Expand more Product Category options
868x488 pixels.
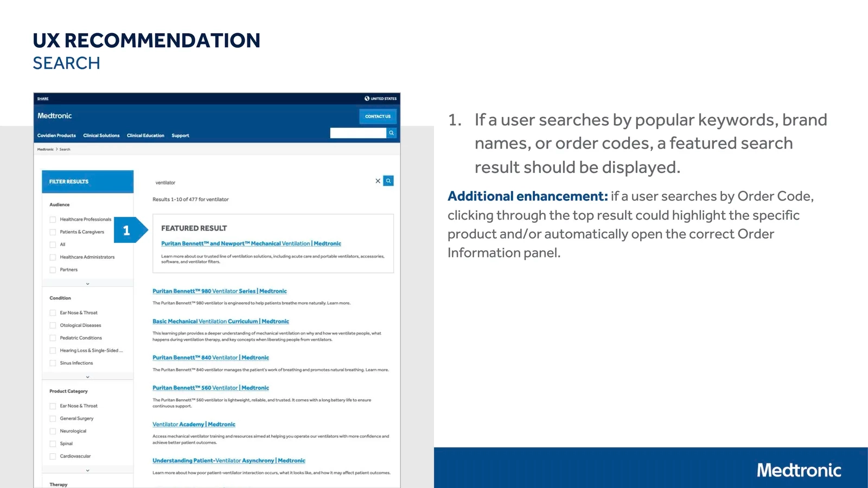point(87,470)
